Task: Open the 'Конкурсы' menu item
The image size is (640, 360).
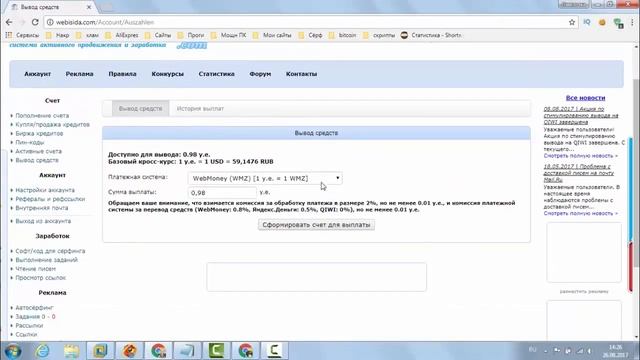Action: pyautogui.click(x=167, y=74)
